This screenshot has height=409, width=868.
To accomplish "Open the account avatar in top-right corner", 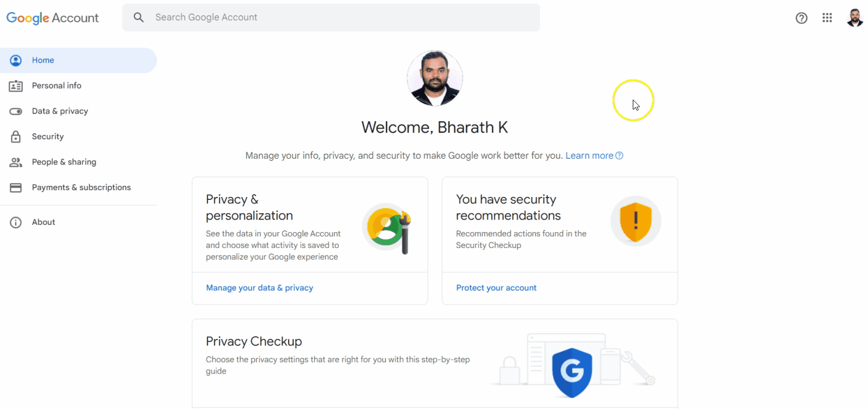I will (x=855, y=18).
